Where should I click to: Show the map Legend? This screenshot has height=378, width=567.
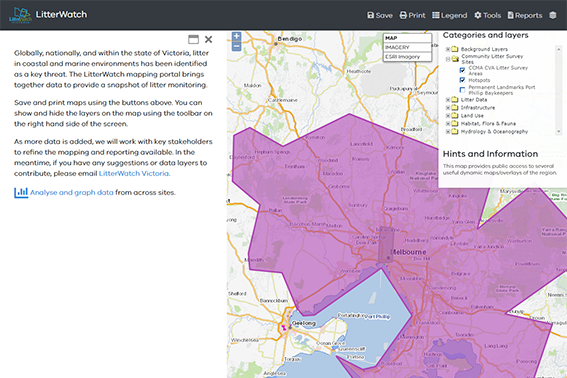[449, 15]
